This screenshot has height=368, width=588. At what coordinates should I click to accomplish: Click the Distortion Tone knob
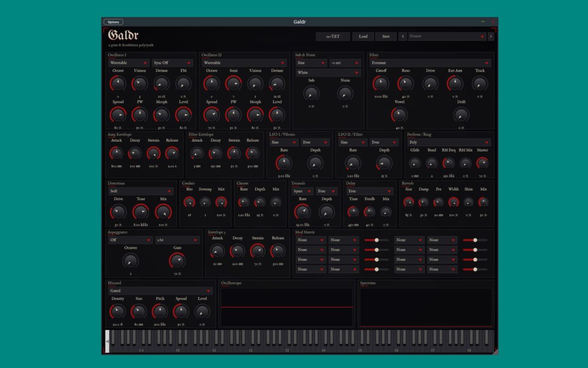(141, 212)
